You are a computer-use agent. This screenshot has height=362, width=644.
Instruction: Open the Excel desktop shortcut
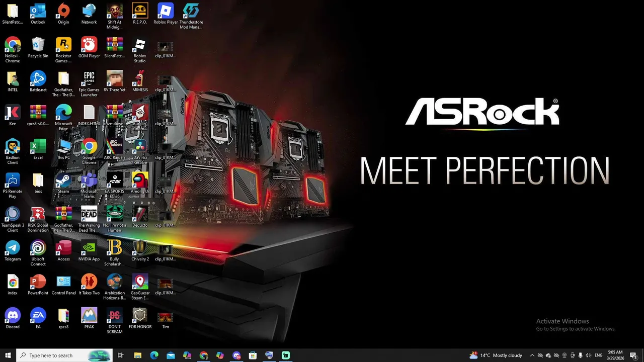38,149
